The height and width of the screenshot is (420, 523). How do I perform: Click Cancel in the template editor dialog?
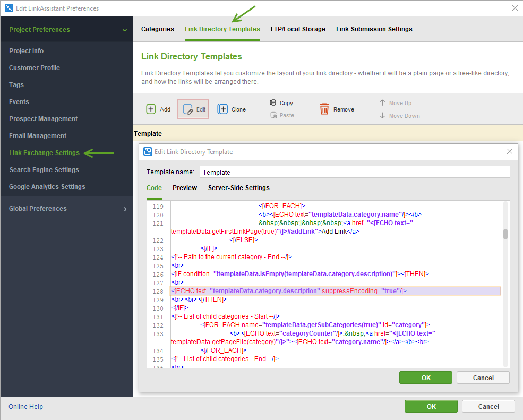tap(483, 378)
